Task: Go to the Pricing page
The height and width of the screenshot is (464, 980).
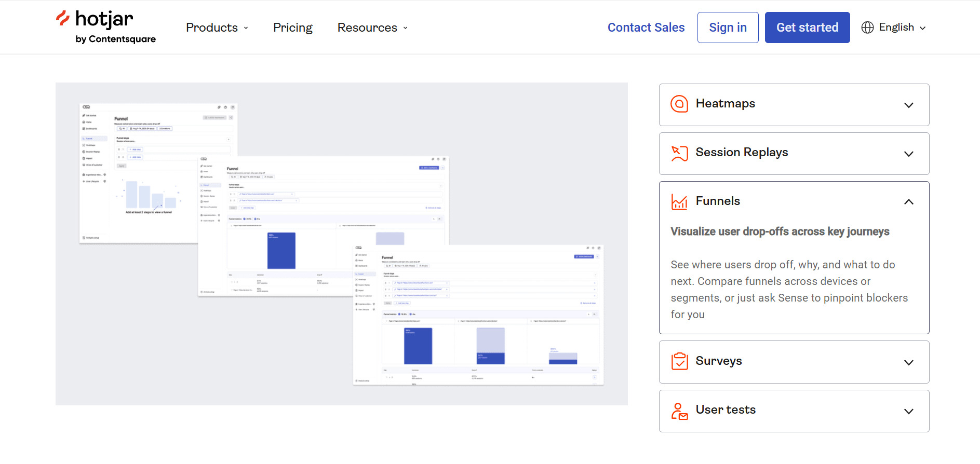Action: (293, 28)
